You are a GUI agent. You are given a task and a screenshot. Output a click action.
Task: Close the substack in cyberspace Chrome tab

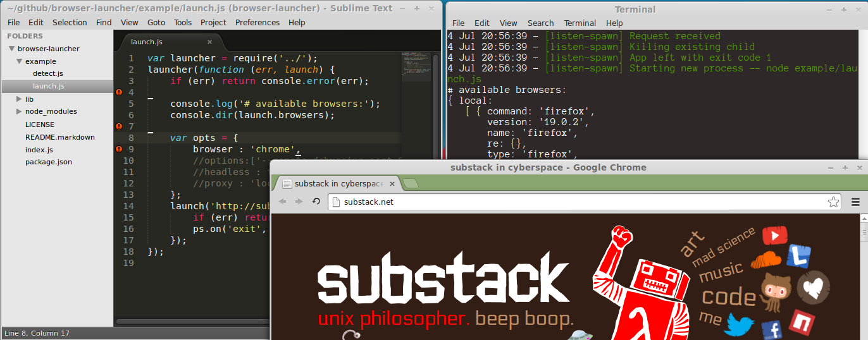click(x=392, y=184)
